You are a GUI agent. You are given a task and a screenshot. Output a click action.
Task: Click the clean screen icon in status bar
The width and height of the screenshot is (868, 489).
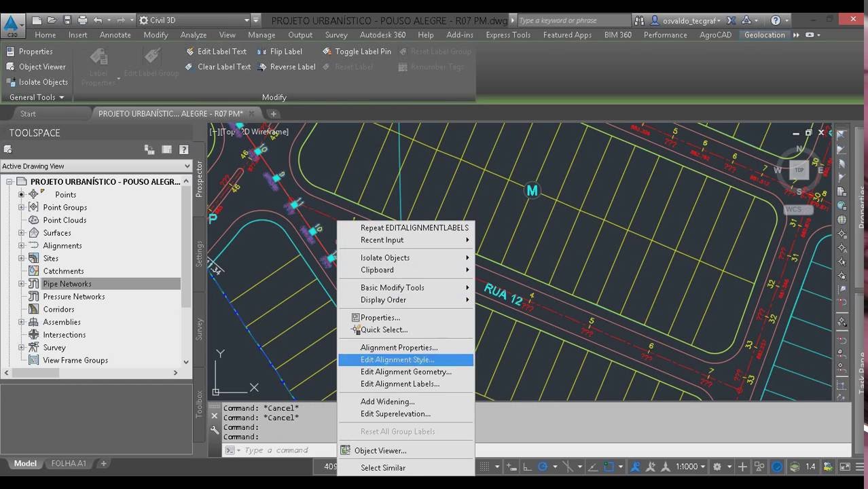(x=845, y=467)
